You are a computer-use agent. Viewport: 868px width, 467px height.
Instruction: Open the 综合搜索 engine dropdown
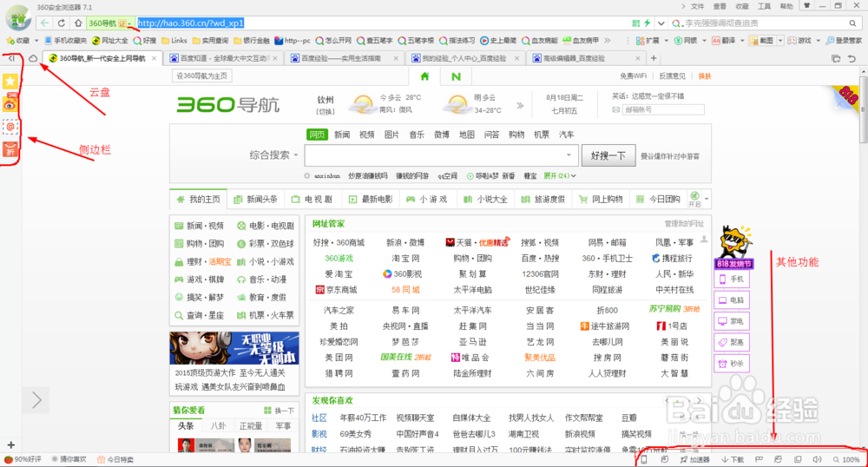273,155
